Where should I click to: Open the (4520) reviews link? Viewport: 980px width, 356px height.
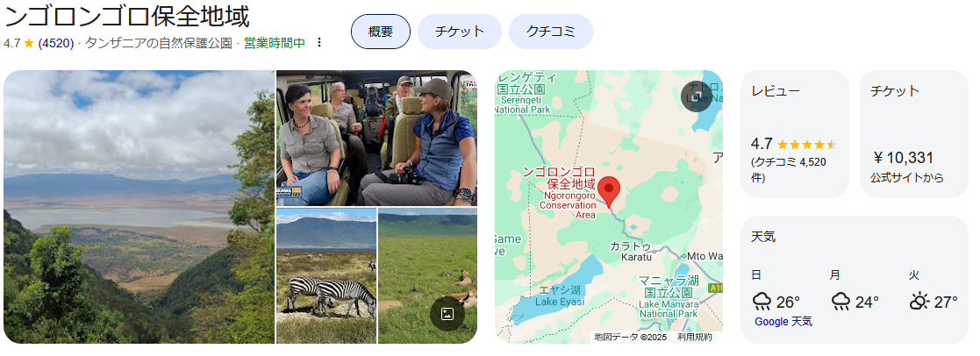[55, 43]
